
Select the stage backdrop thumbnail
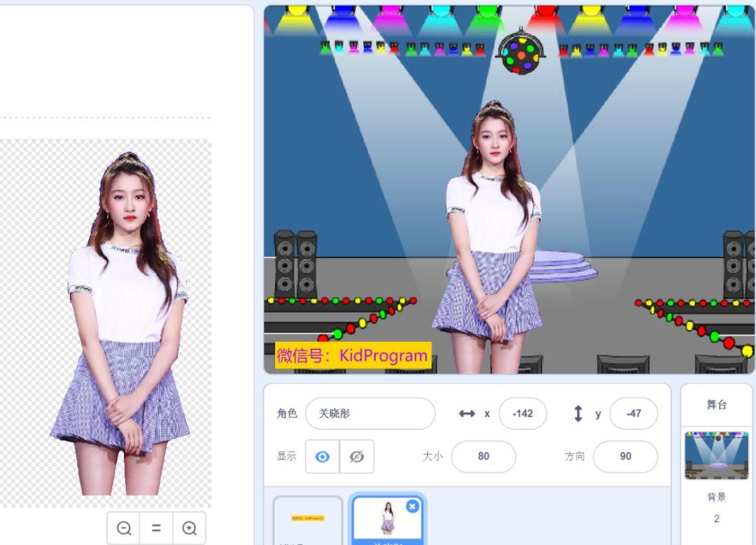click(x=716, y=455)
